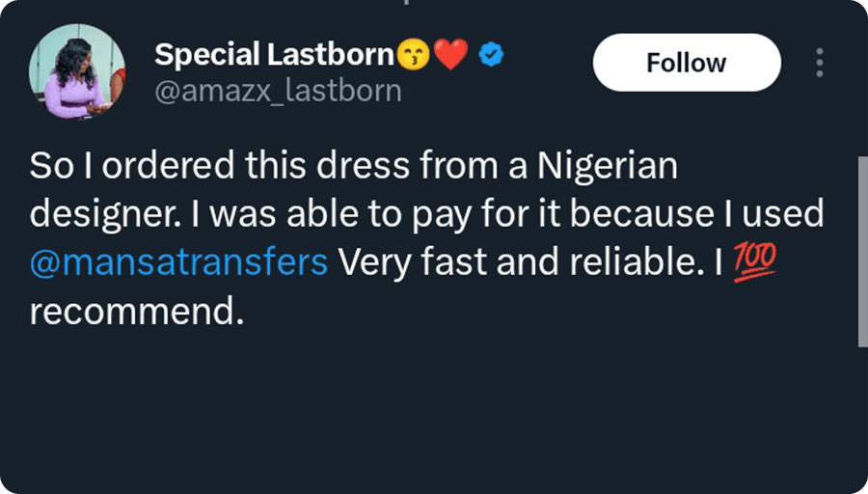This screenshot has height=494, width=868.
Task: Follow the Special Lastborn account
Action: [x=686, y=63]
